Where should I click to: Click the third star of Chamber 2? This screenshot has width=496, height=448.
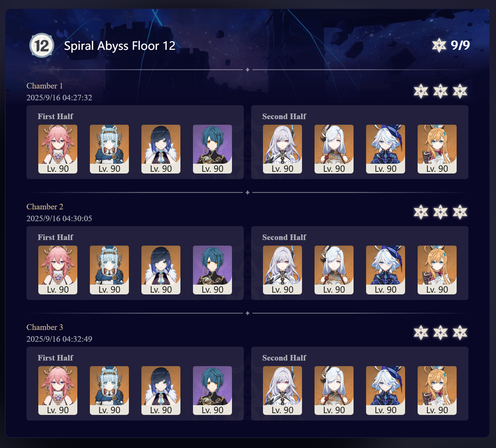(460, 212)
